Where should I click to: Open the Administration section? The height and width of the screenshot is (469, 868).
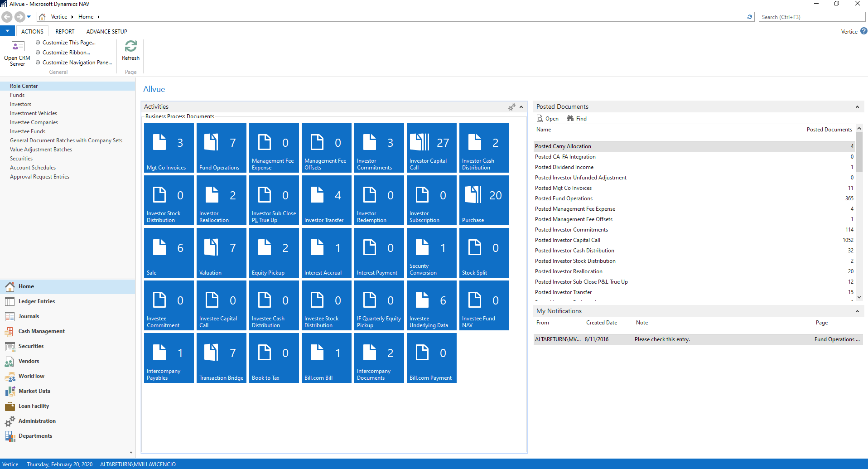tap(37, 421)
